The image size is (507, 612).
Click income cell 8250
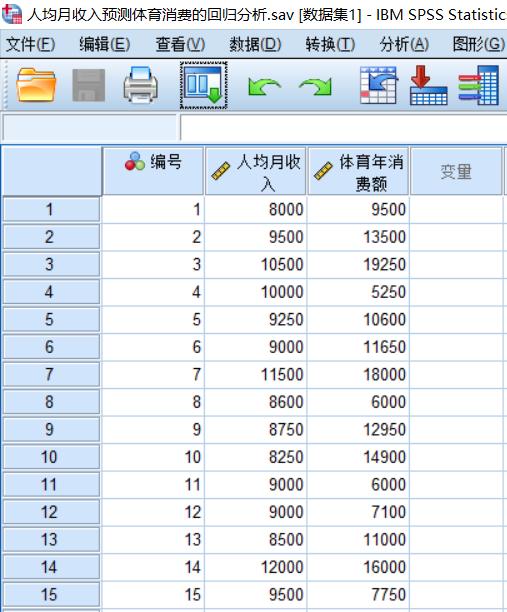pyautogui.click(x=256, y=457)
